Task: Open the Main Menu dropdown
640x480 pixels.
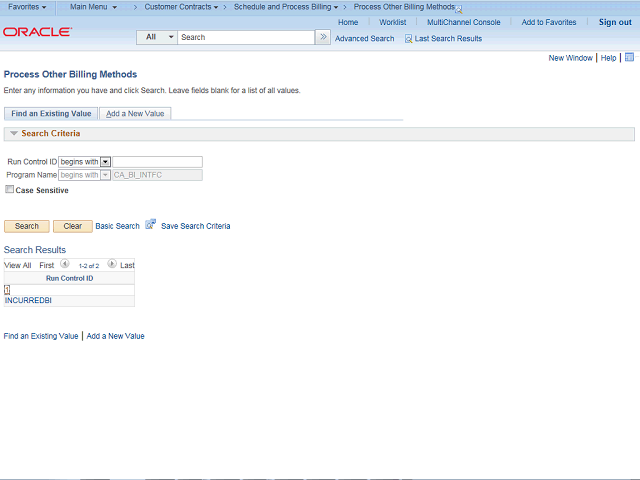Action: [93, 7]
